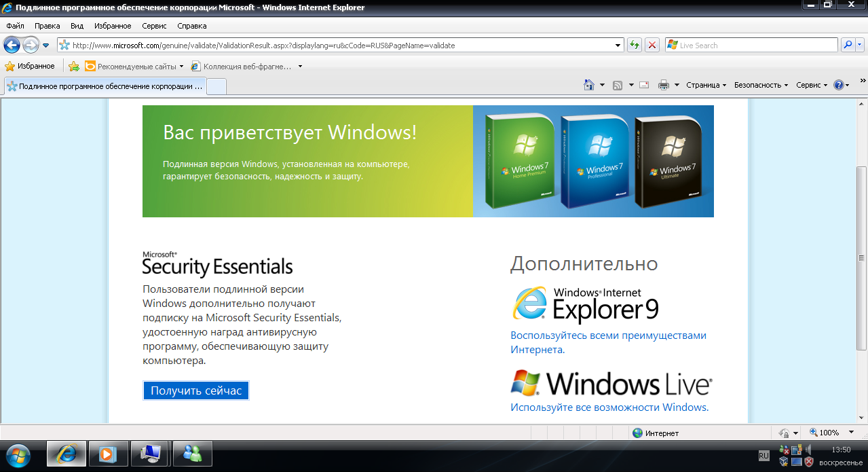Click the Add to Favorites Bar icon
This screenshot has width=868, height=472.
pos(74,67)
